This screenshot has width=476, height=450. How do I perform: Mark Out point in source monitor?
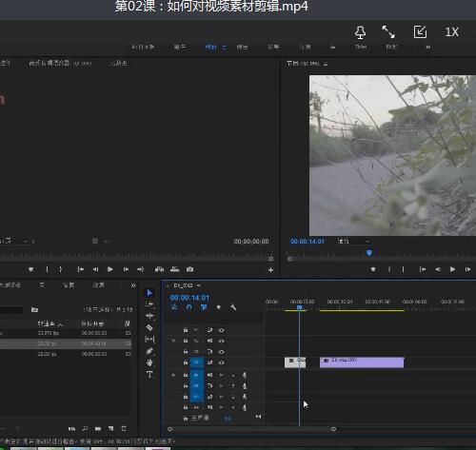[x=61, y=269]
